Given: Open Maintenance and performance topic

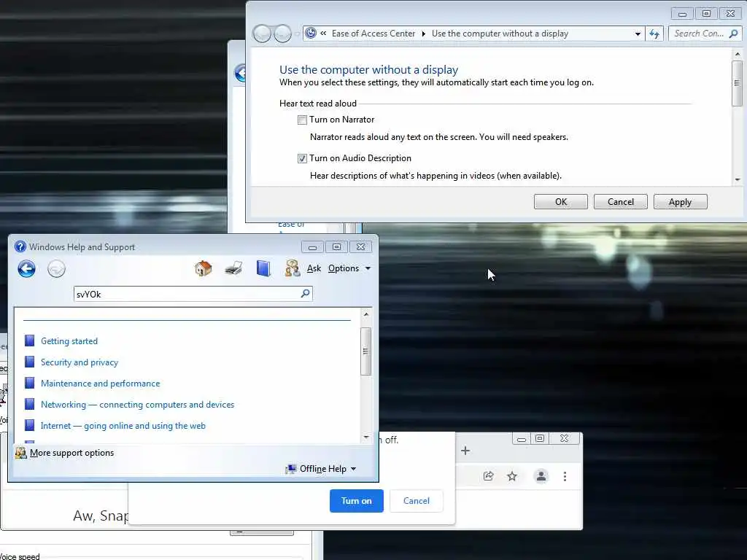Looking at the screenshot, I should [x=101, y=384].
